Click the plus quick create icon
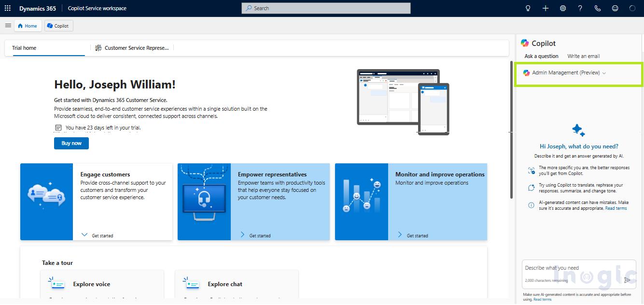The image size is (644, 305). click(x=546, y=8)
